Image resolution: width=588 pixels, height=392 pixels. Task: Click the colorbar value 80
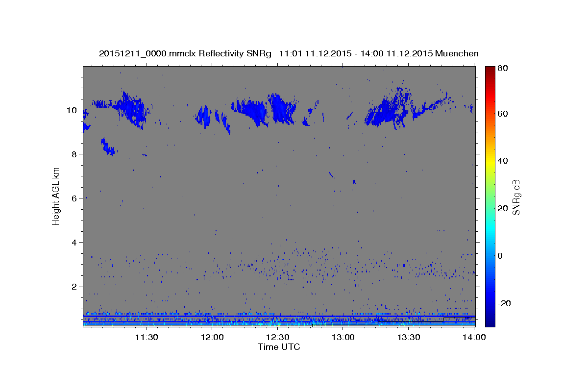click(x=503, y=69)
